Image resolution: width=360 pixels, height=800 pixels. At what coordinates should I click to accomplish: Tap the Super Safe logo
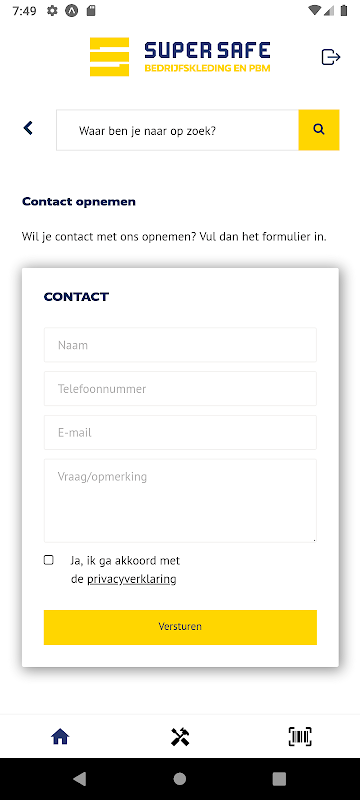pos(180,57)
